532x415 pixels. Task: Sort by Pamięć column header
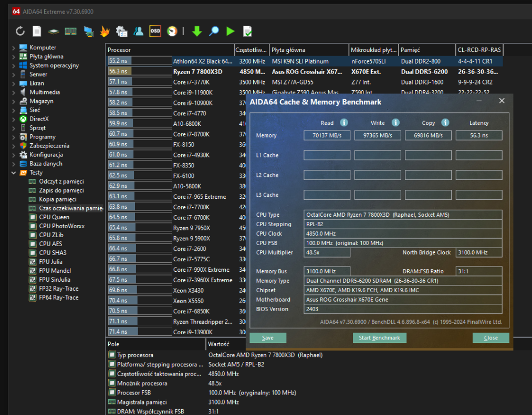pyautogui.click(x=427, y=50)
